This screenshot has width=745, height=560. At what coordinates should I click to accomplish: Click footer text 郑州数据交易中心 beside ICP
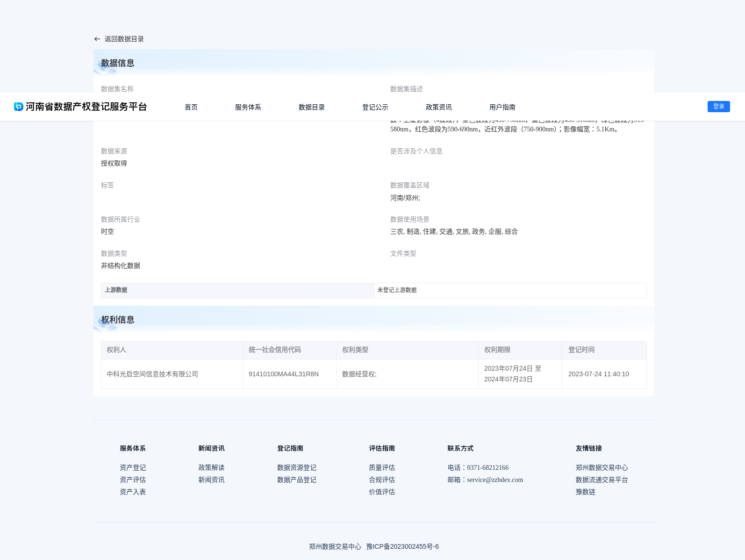pos(335,546)
